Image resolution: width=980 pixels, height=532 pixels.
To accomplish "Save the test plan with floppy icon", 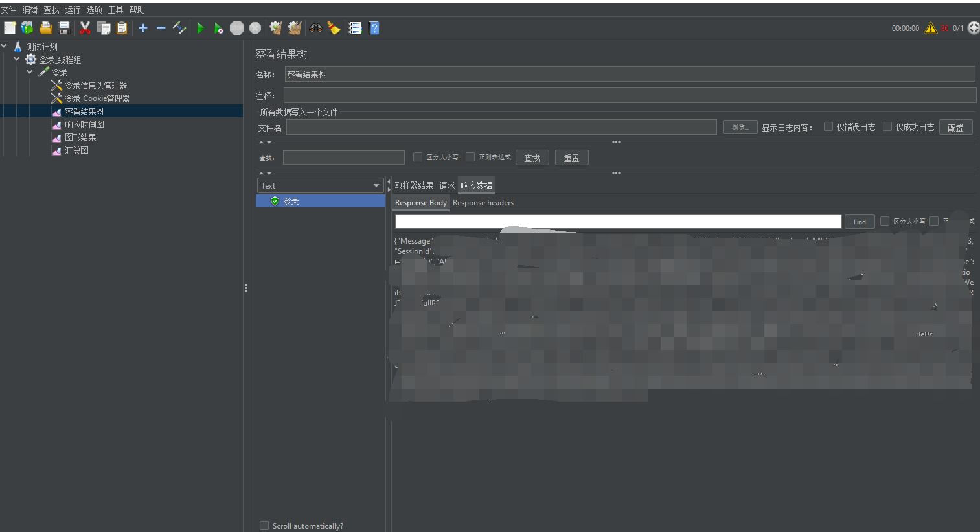I will pos(63,28).
